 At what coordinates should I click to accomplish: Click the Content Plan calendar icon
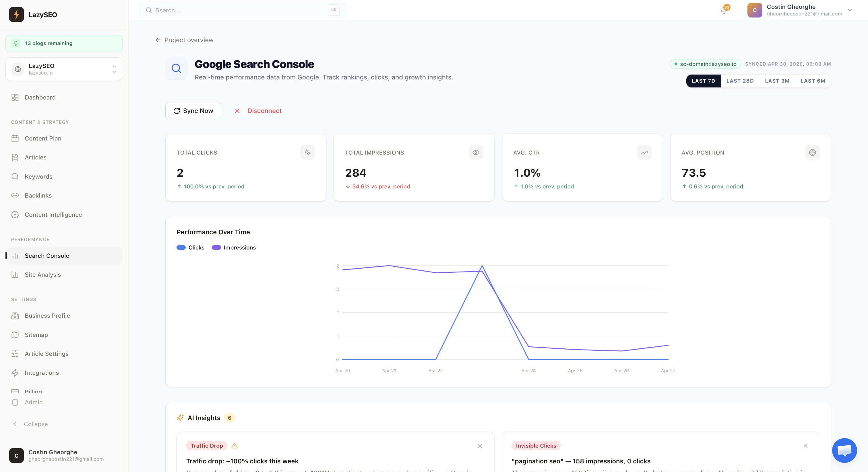(x=15, y=139)
